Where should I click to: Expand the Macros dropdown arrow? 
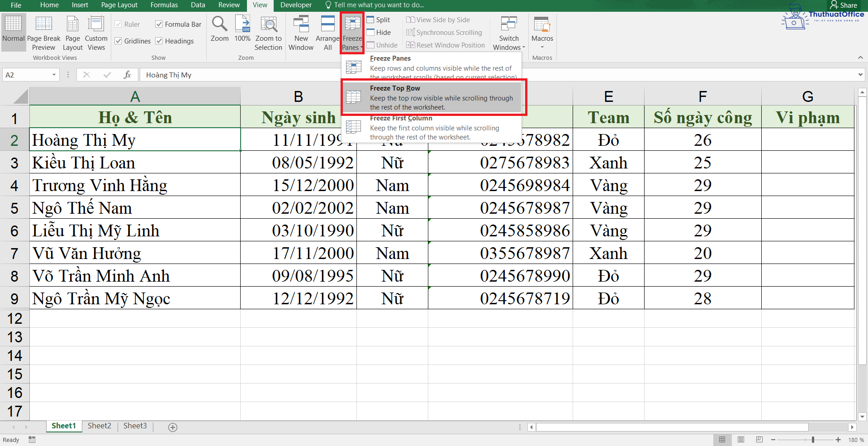pos(541,47)
